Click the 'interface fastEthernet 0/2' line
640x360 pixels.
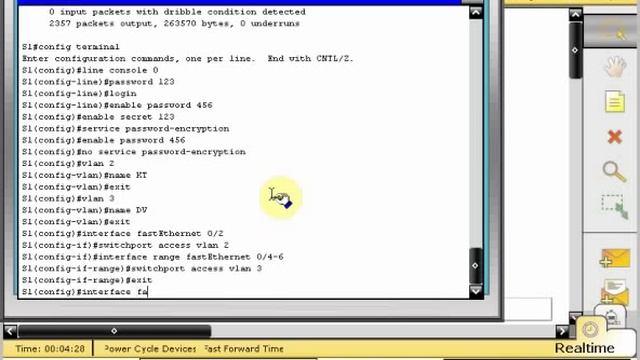coord(122,233)
